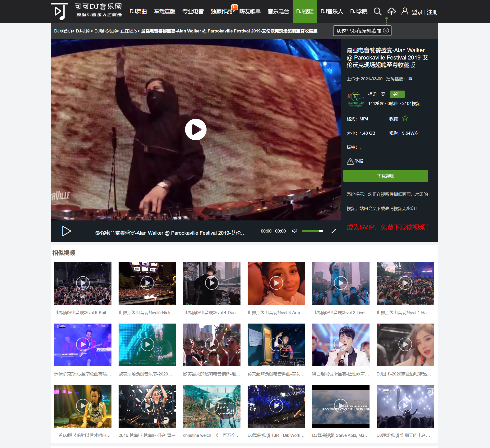Viewport: 490px width, 448px height.
Task: Play thumbnail DJ国飞-2020商业酒吧精品
Action: [x=405, y=345]
